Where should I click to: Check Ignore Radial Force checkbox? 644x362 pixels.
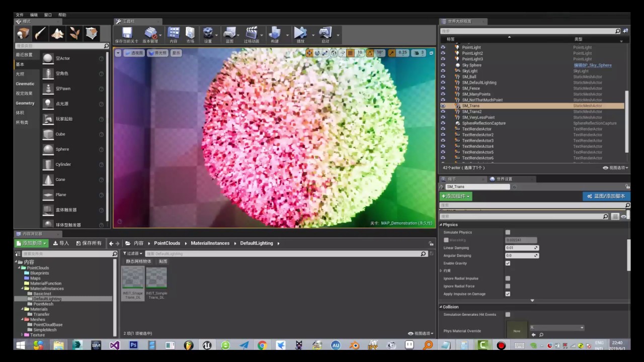[508, 286]
